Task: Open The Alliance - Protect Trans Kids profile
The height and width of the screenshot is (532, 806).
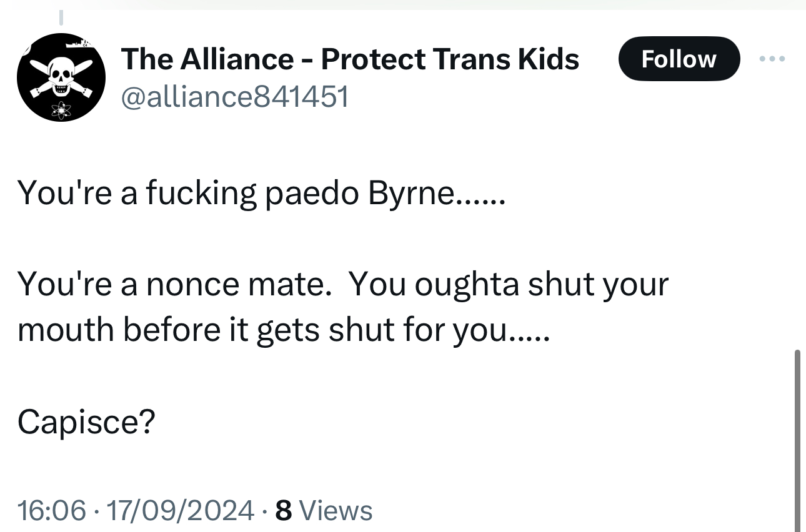Action: 351,59
